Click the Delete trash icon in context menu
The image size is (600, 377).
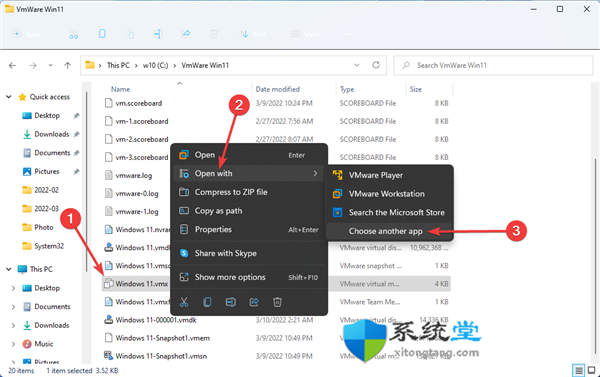[277, 302]
